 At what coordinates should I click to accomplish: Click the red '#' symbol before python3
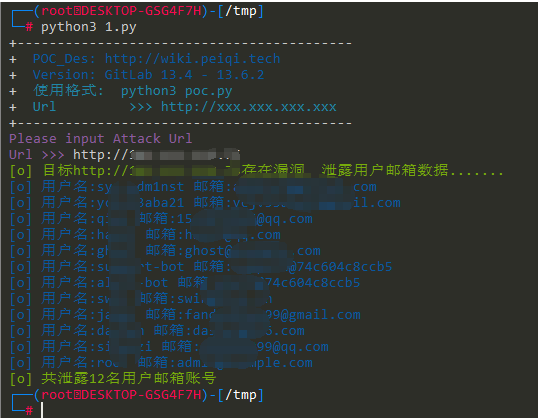coord(29,27)
